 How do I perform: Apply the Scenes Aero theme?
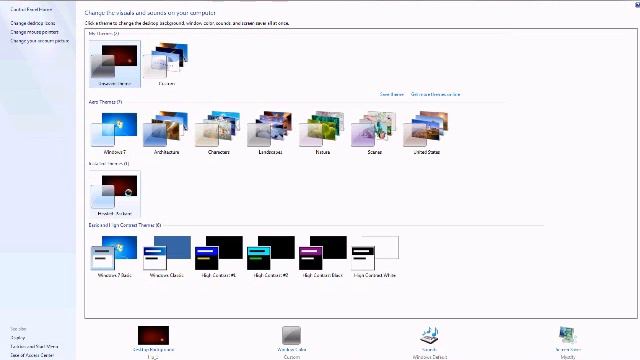(374, 133)
